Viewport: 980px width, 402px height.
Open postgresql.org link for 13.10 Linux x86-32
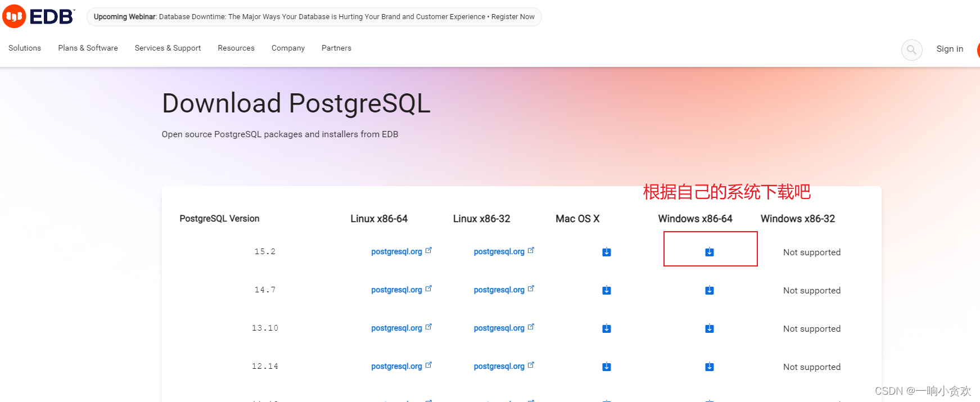tap(504, 328)
